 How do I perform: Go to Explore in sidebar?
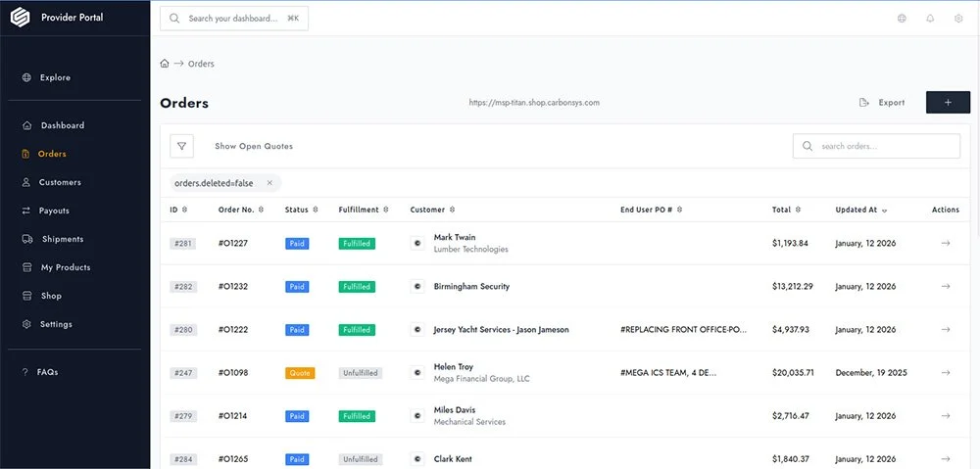click(47, 77)
